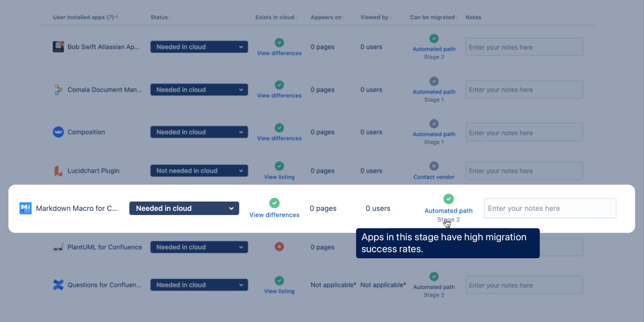This screenshot has width=644, height=322.
Task: Open View listing for Lucidchart Plugin
Action: coord(279,177)
